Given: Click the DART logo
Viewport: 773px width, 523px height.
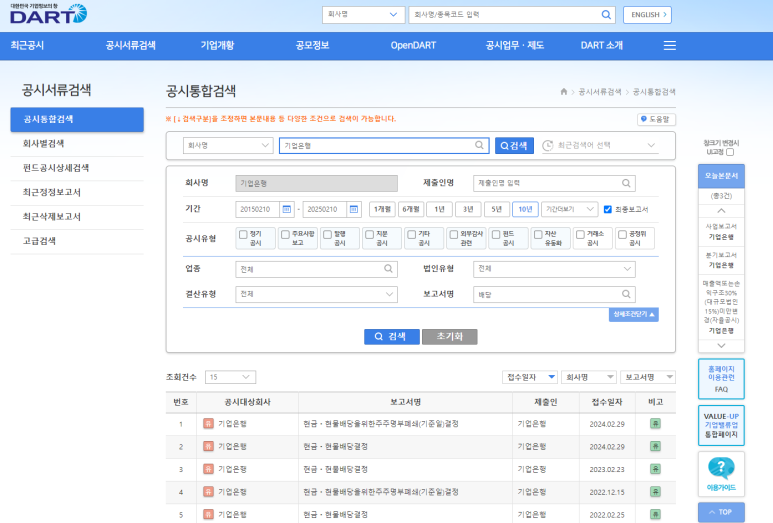Looking at the screenshot, I should tap(48, 14).
